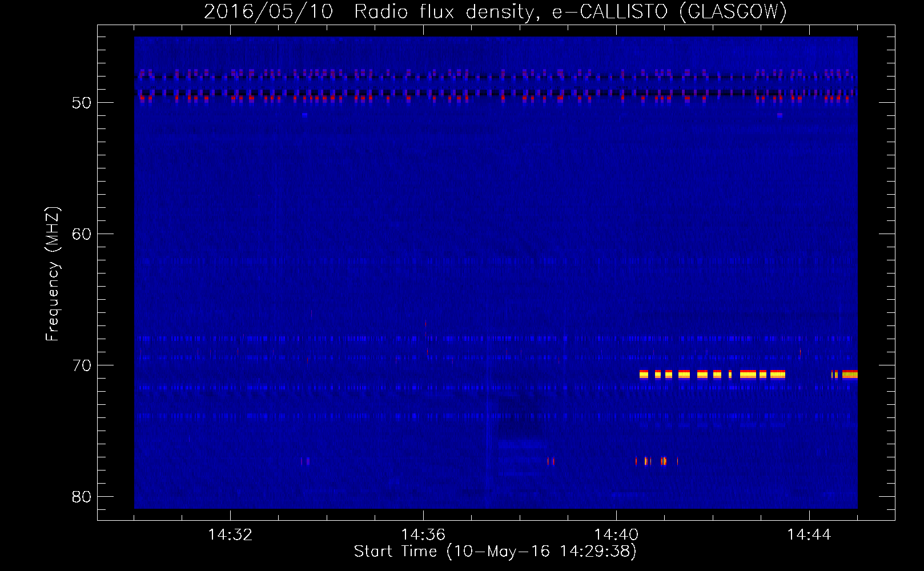This screenshot has width=924, height=571.
Task: Click the small red burst near 77 MHz after 14:40
Action: 657,461
